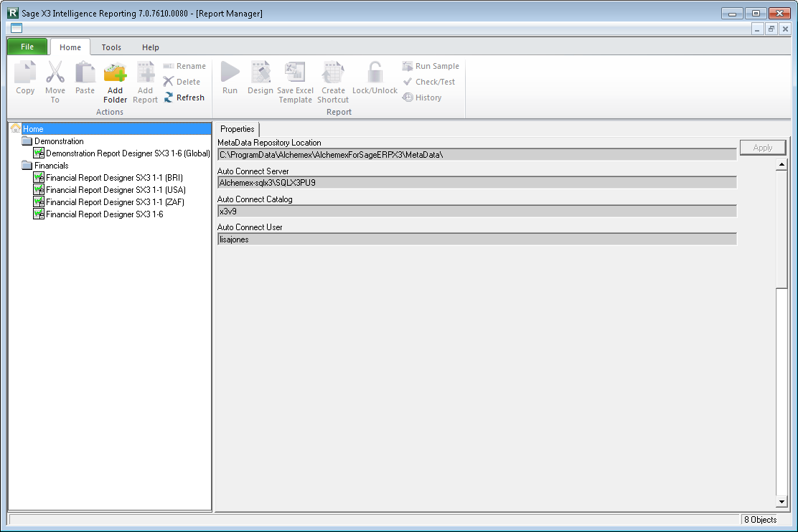Image resolution: width=798 pixels, height=532 pixels.
Task: Click the Copy icon in Actions group
Action: tap(25, 72)
